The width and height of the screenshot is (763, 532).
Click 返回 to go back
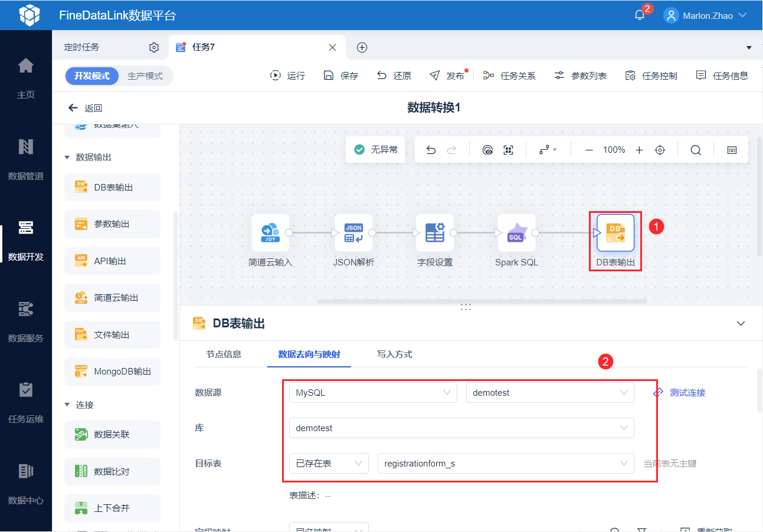point(86,108)
